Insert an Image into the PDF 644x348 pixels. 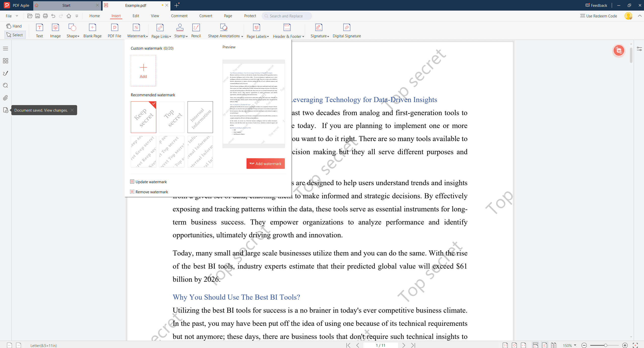click(x=55, y=31)
